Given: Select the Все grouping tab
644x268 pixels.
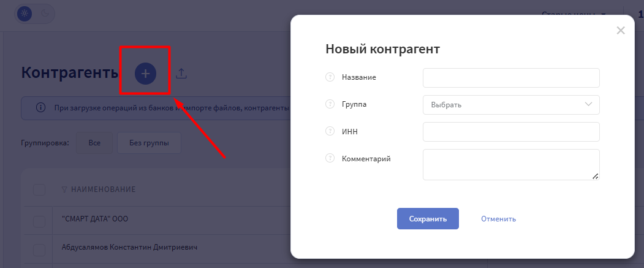Looking at the screenshot, I should click(x=94, y=143).
